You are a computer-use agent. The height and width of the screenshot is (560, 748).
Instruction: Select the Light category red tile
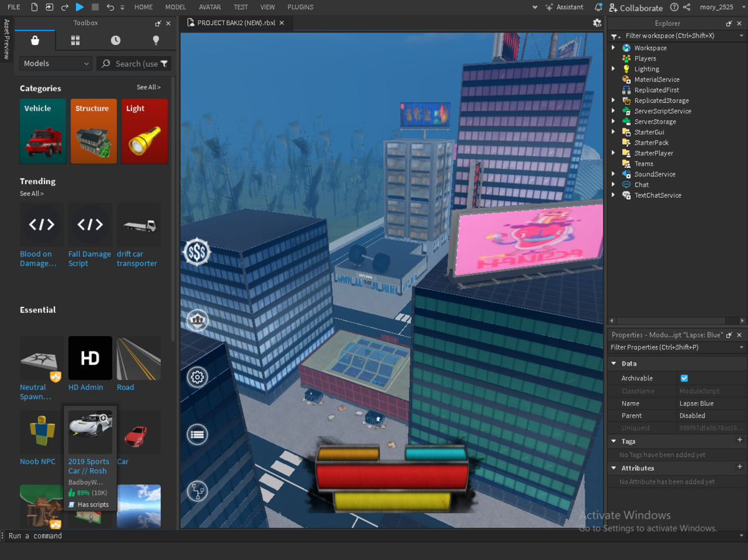point(145,131)
